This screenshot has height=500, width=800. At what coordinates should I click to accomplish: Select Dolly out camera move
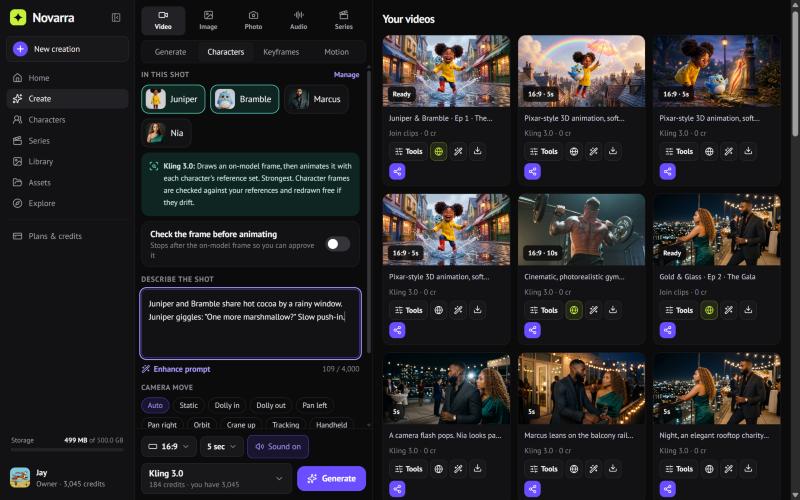click(271, 405)
